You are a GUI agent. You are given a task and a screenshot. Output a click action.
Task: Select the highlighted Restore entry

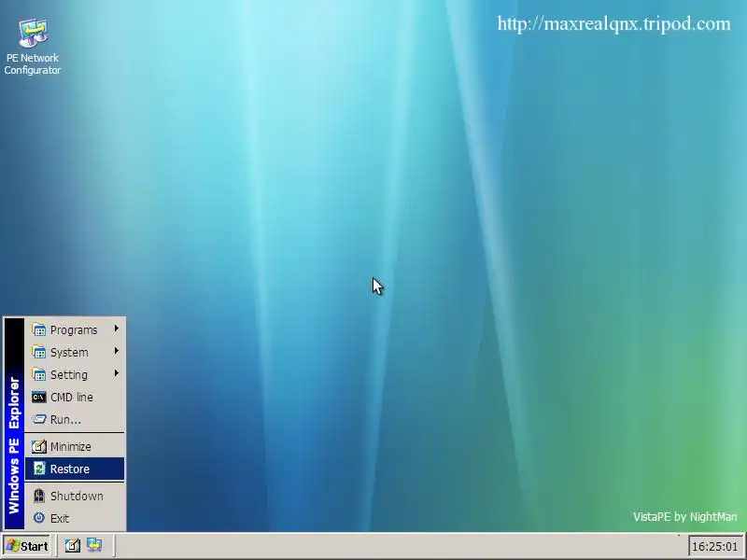tap(75, 469)
